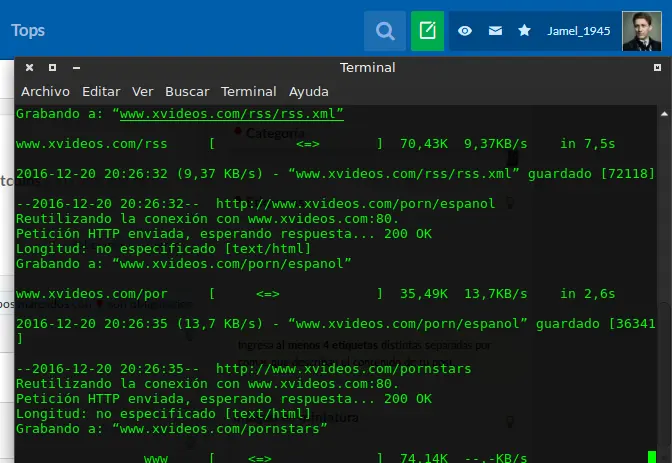Click the text '9,37KB/s' transfer speed
The width and height of the screenshot is (672, 463).
(x=496, y=144)
